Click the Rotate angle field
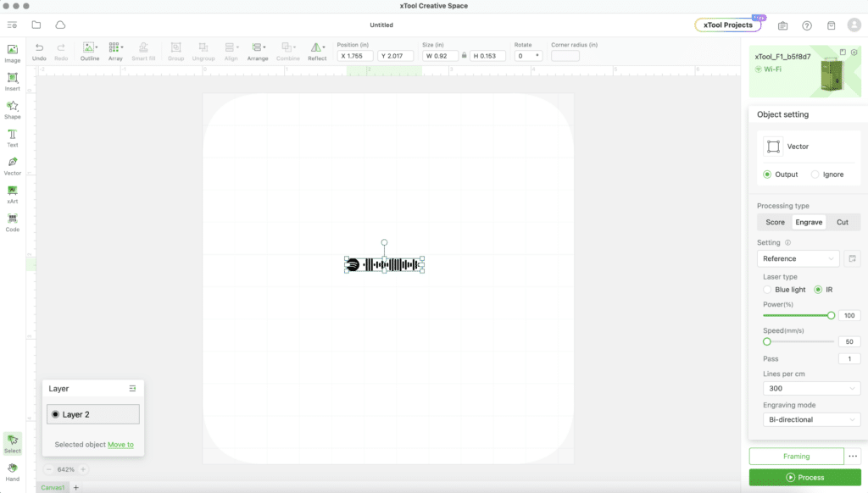Screen dimensions: 868x493 tap(528, 56)
